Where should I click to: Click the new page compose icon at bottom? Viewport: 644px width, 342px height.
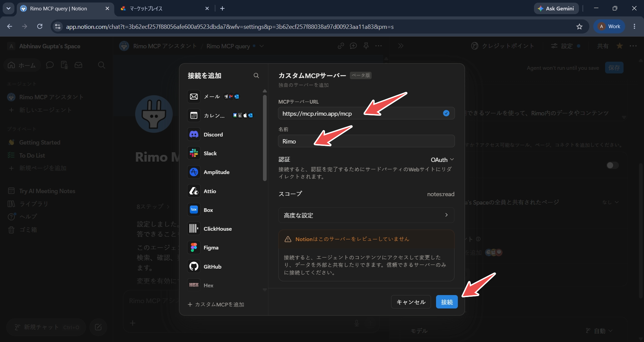tap(98, 327)
